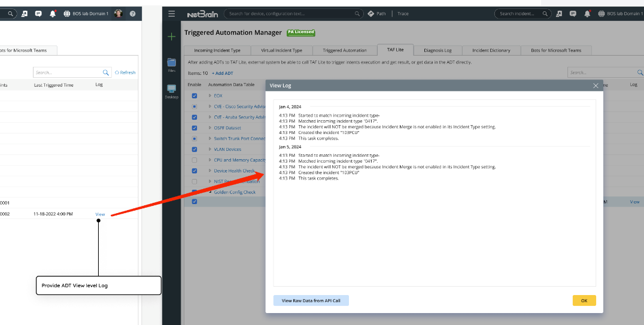
Task: Open Bots for Microsoft Teams tab, right window
Action: click(x=556, y=50)
